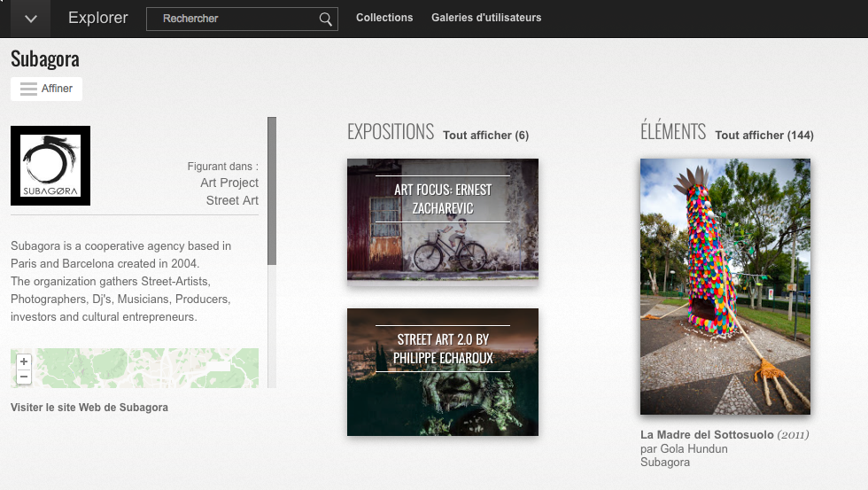The width and height of the screenshot is (868, 490).
Task: Click La Madre del Sottosuolo title
Action: pyautogui.click(x=707, y=435)
